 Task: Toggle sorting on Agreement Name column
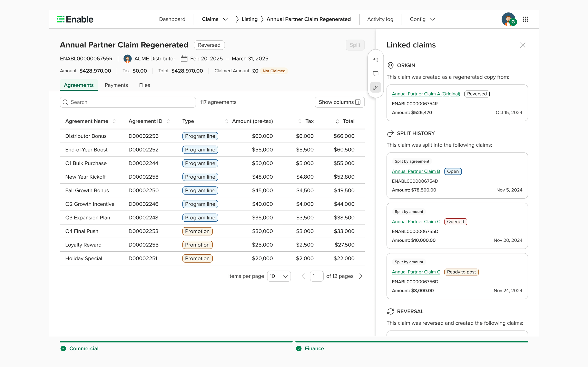114,121
